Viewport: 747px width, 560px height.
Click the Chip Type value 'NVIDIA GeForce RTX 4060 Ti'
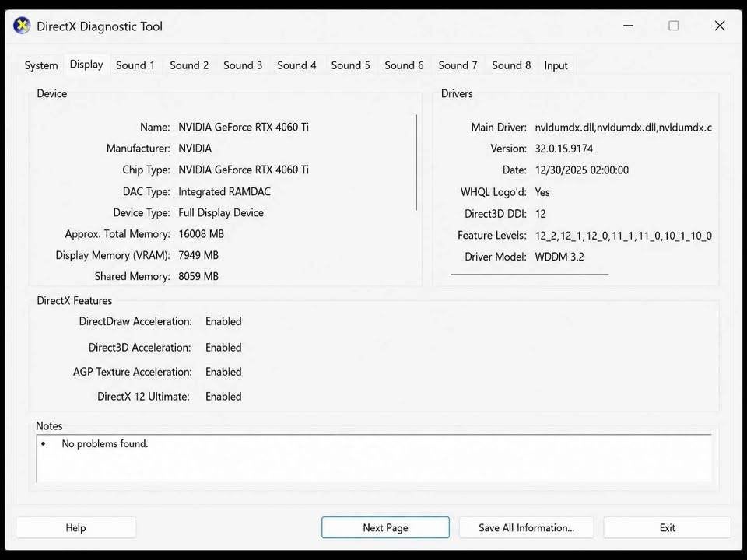coord(244,170)
